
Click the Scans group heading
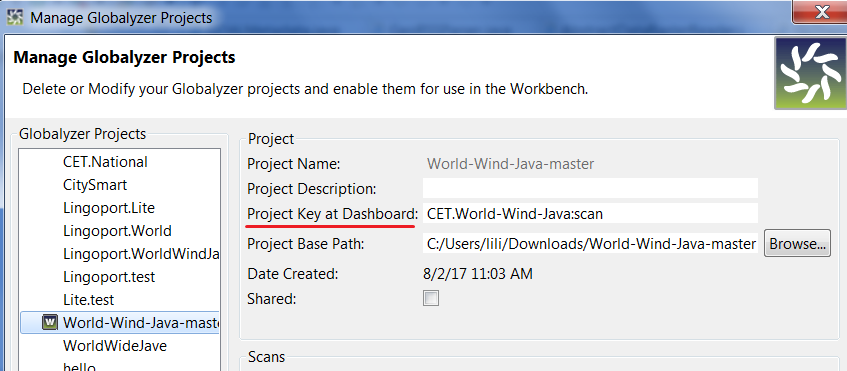266,357
